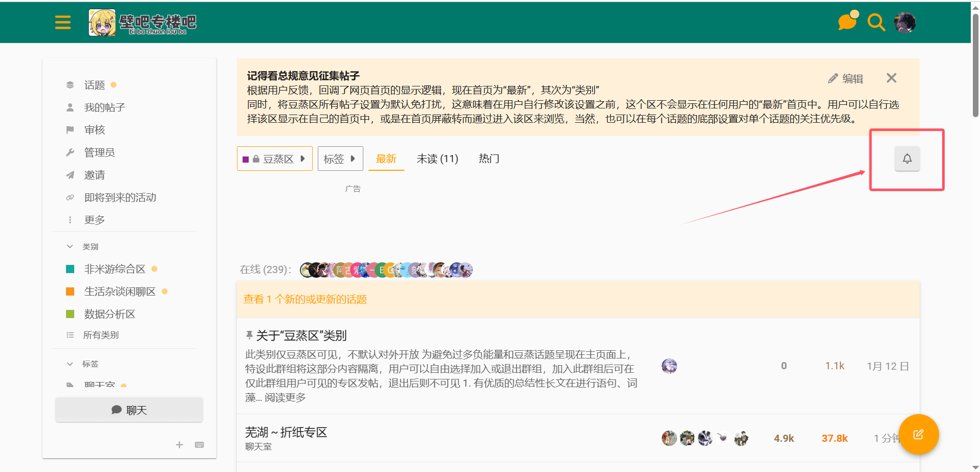Collapse the 标签 sidebar section

(x=70, y=364)
